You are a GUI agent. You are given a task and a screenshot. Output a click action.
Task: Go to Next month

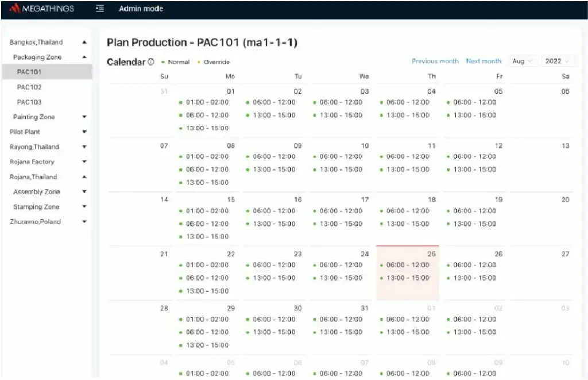pos(483,61)
